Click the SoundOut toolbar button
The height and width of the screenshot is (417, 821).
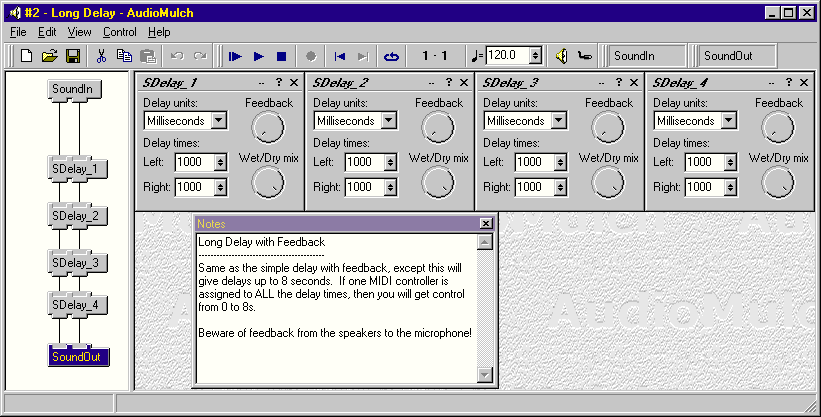click(737, 56)
